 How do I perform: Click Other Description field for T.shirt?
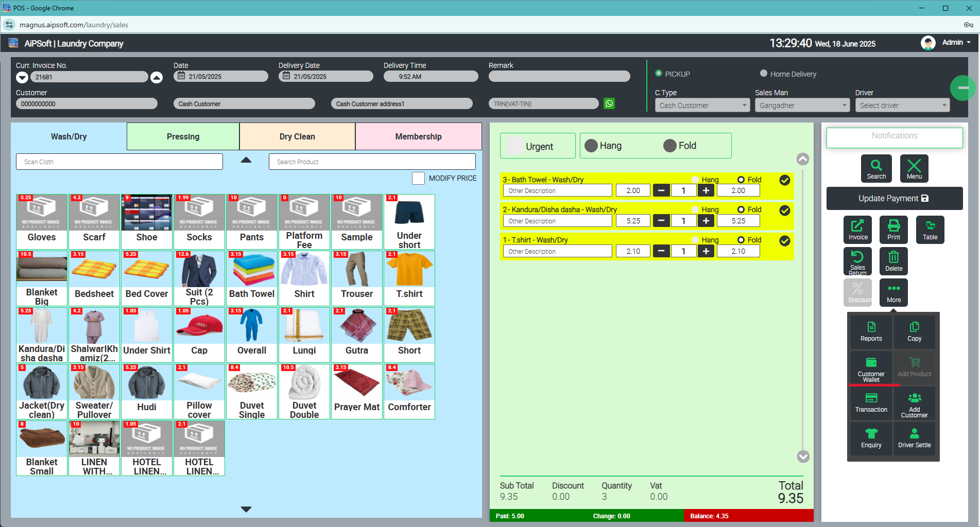[557, 251]
